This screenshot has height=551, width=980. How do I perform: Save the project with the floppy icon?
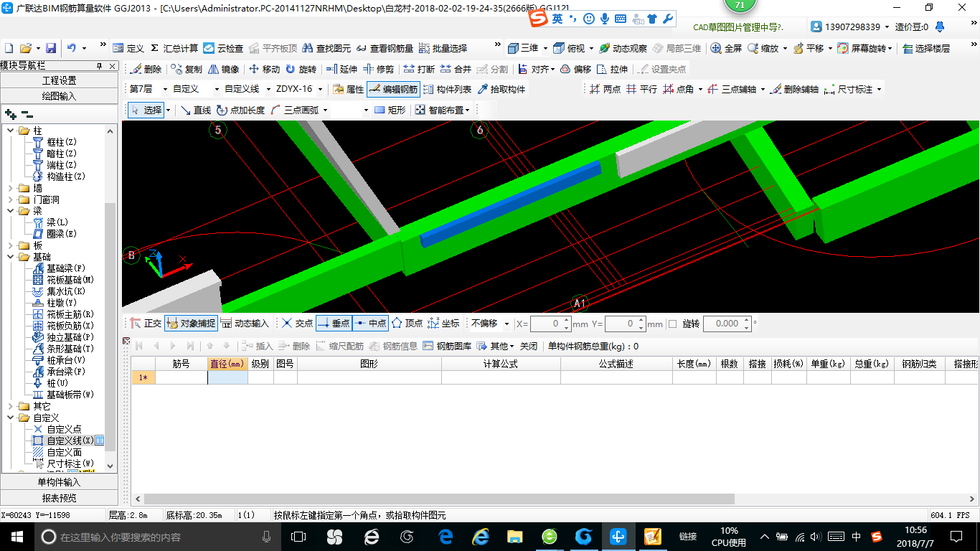click(x=51, y=48)
